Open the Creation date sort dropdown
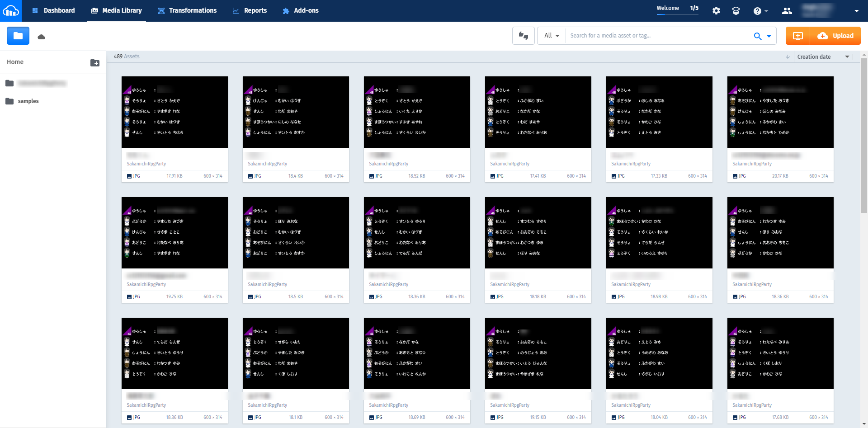 point(823,57)
